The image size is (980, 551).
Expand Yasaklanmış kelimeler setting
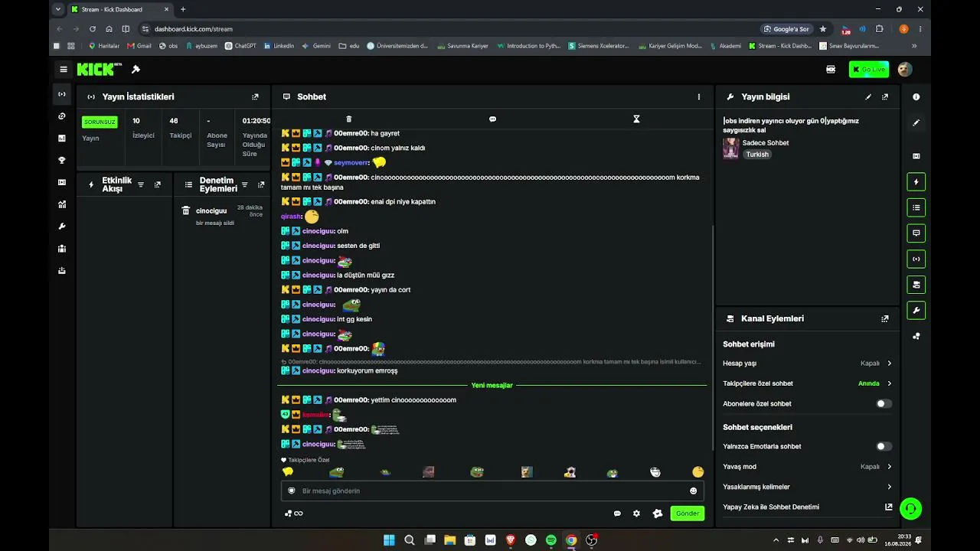point(807,487)
